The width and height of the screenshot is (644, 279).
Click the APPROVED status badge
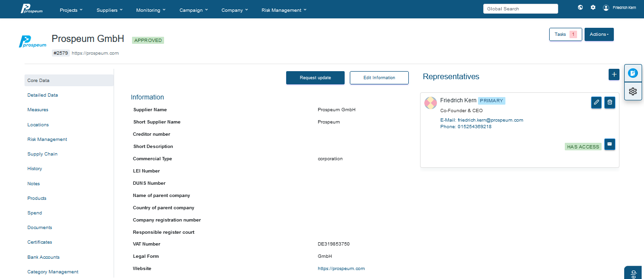[148, 41]
